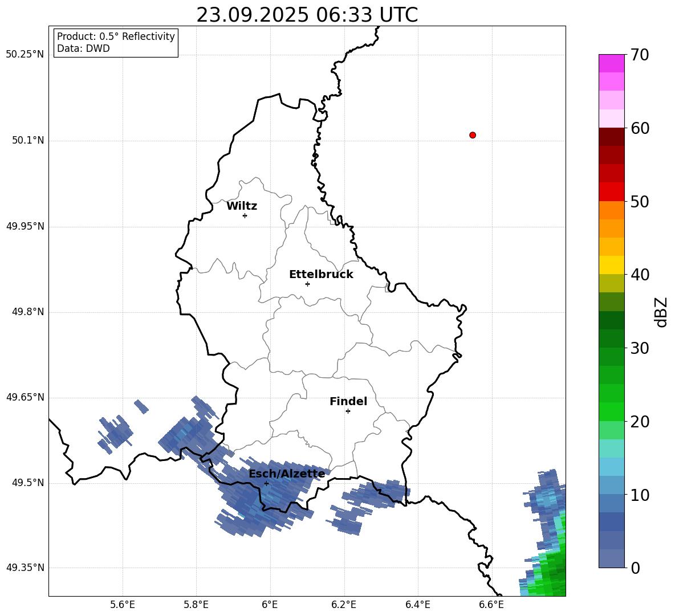Click the 50.1°N latitude label
Screen dimensions: 675x616
point(28,140)
